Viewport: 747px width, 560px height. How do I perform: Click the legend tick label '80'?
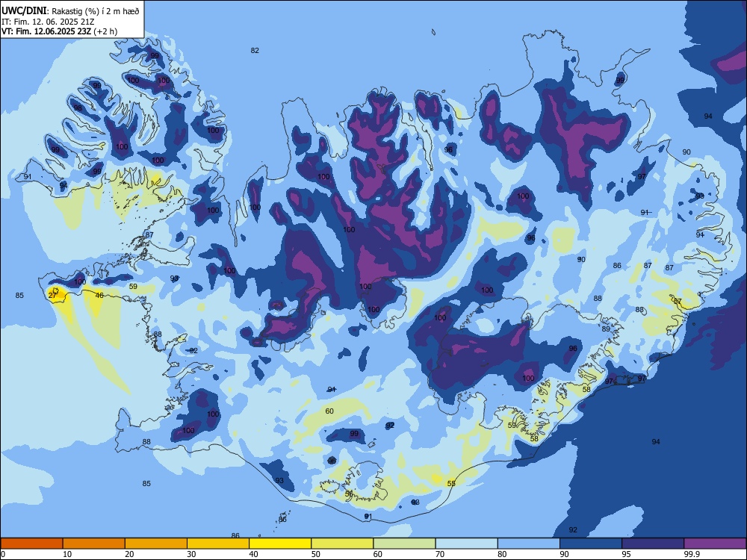pos(502,554)
